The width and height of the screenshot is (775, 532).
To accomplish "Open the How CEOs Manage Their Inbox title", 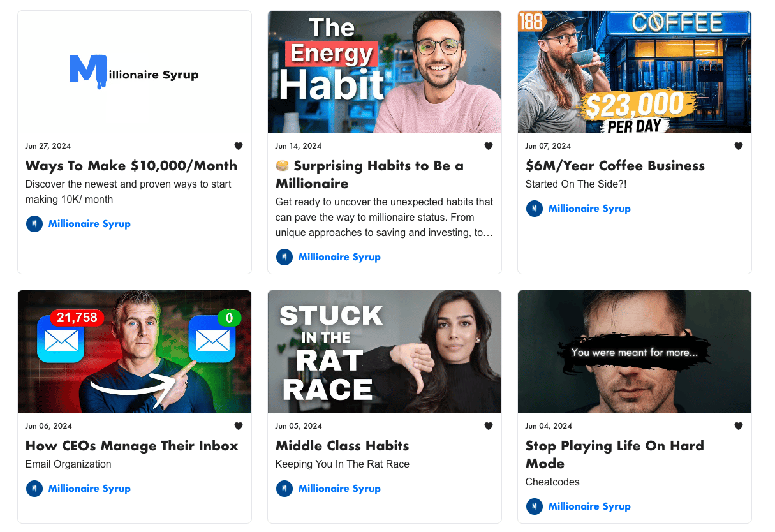I will click(132, 446).
